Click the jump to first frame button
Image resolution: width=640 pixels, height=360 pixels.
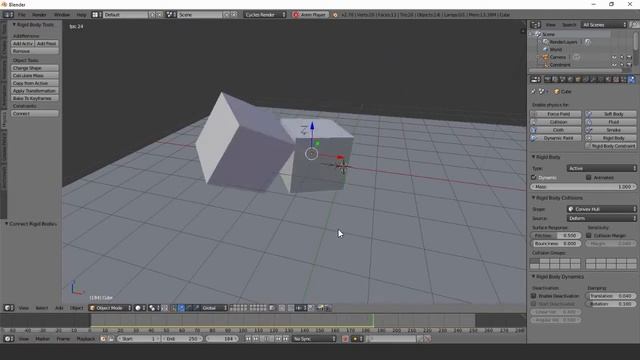(248, 339)
